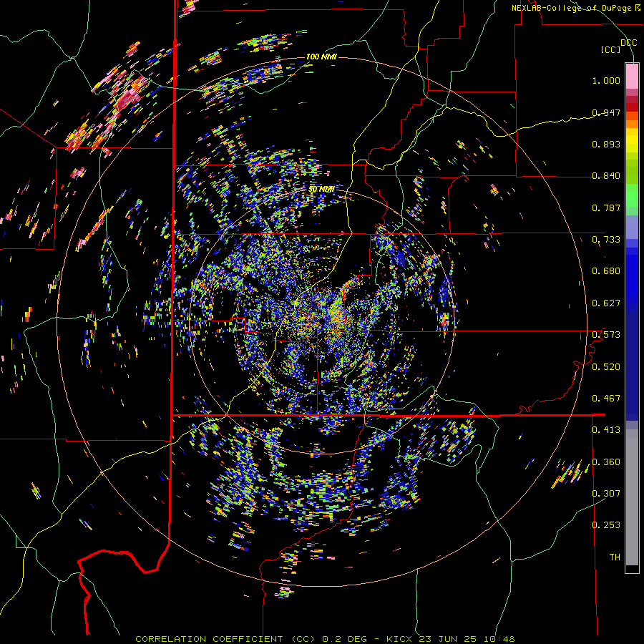Screen dimensions: 644x644
Task: Pick the pink segment of color bar
Action: 632,76
